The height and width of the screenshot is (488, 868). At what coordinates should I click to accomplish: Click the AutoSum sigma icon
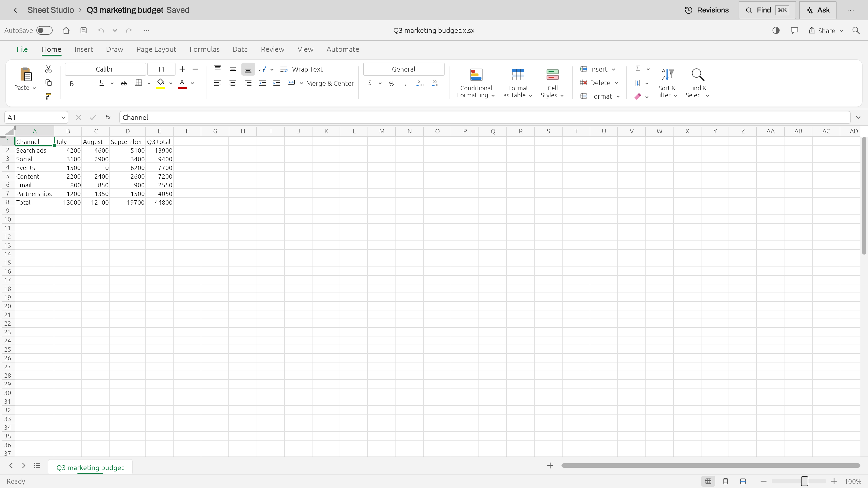638,68
